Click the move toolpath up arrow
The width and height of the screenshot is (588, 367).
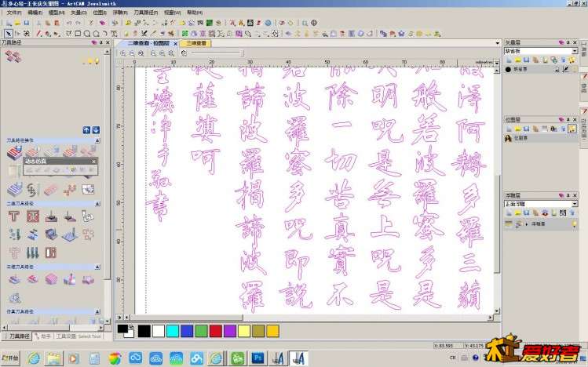86,130
